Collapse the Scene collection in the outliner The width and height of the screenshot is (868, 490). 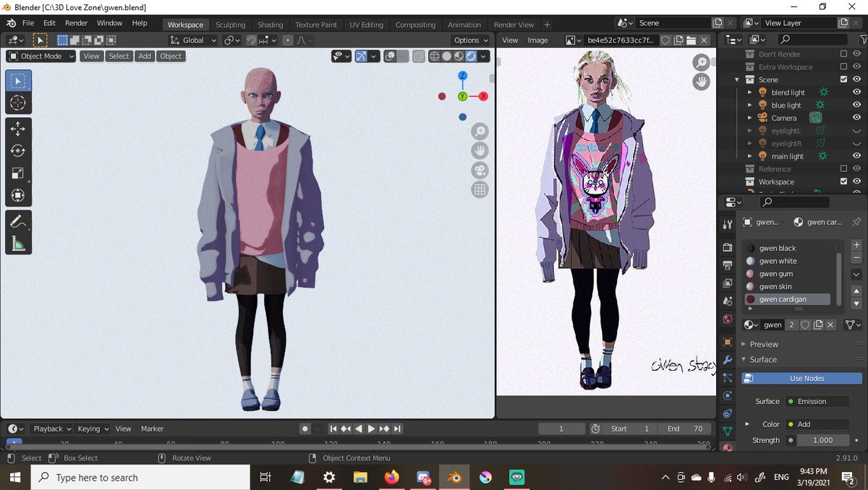click(x=736, y=79)
